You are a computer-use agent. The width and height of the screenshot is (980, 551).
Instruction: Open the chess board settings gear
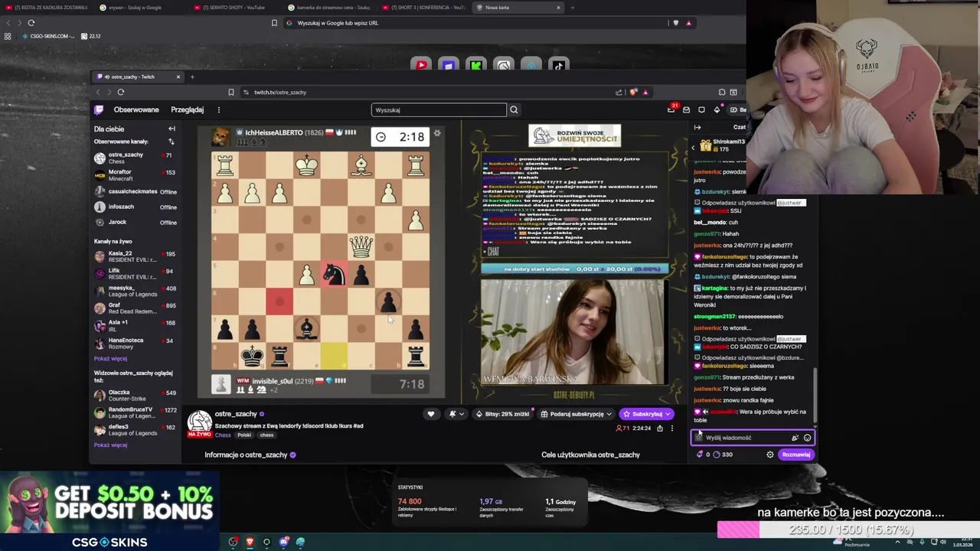click(x=437, y=133)
